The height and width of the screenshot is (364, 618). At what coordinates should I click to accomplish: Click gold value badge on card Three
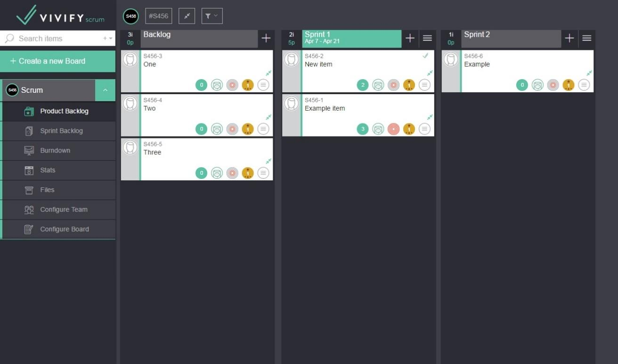coord(248,173)
